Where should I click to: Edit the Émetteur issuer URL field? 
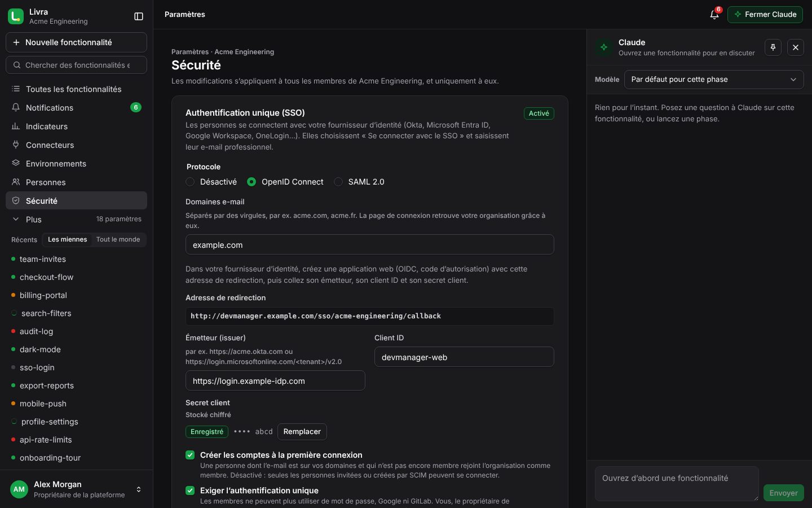point(275,380)
